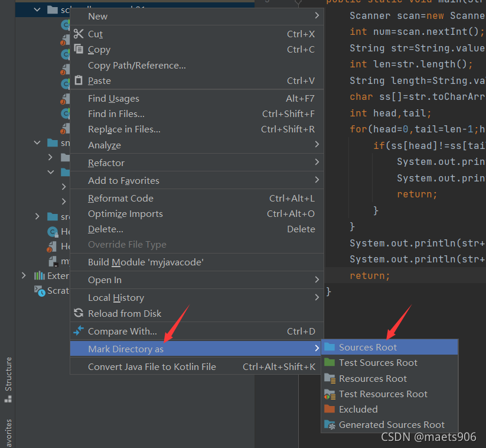The width and height of the screenshot is (486, 448).
Task: Select Copy Path/Reference...
Action: [197, 66]
